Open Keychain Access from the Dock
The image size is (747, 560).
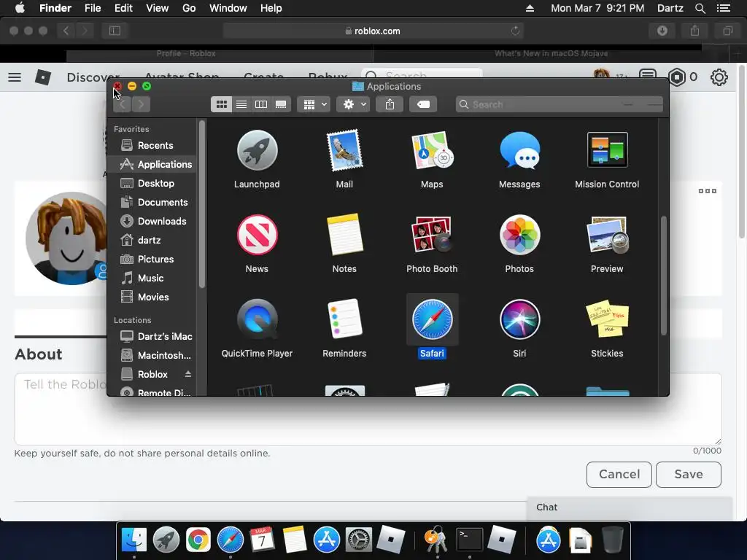pyautogui.click(x=436, y=540)
